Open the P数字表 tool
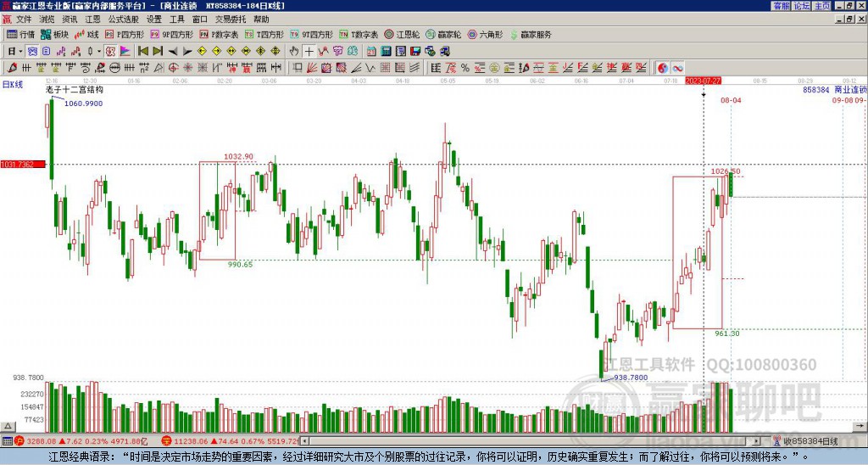 point(219,34)
